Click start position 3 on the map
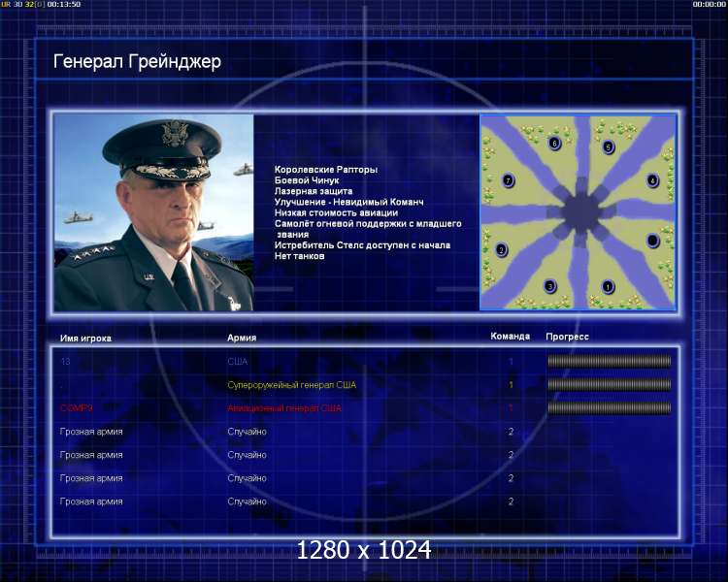This screenshot has height=582, width=728. coord(549,286)
